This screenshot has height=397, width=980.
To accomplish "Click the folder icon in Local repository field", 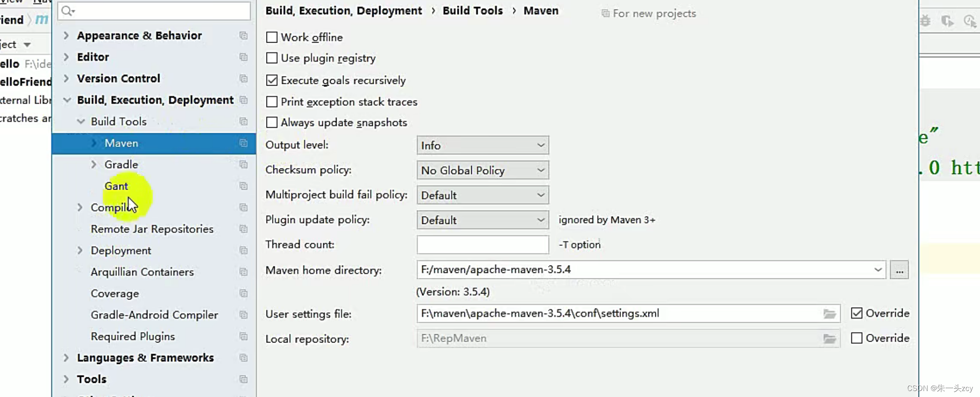I will (x=829, y=338).
